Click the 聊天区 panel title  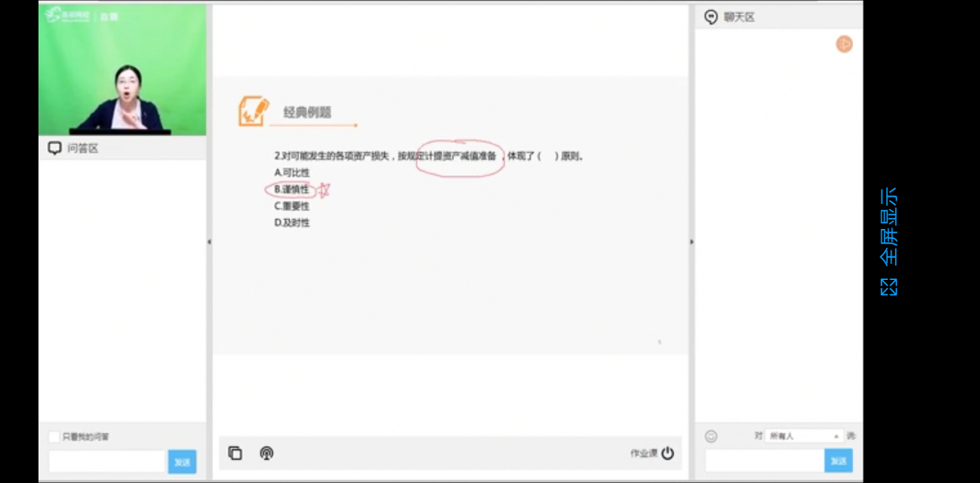coord(739,18)
